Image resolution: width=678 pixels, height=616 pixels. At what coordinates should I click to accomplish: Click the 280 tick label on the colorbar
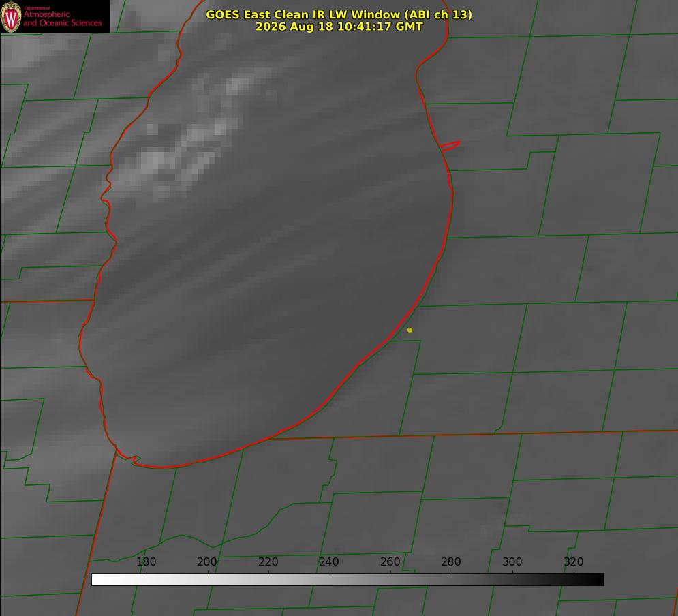(x=451, y=561)
